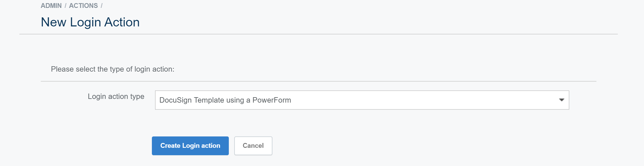This screenshot has height=166, width=644.
Task: Select the DocuSign Template using a PowerForm option
Action: point(225,100)
